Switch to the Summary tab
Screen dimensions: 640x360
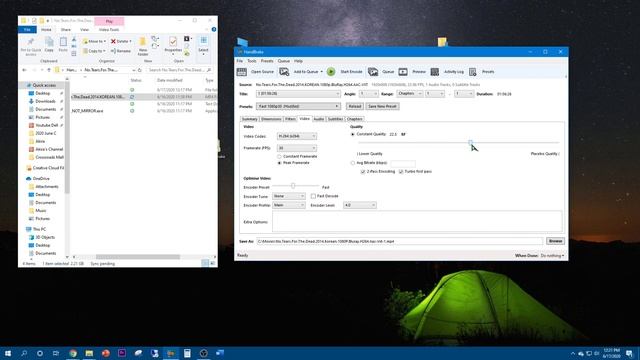pyautogui.click(x=249, y=119)
